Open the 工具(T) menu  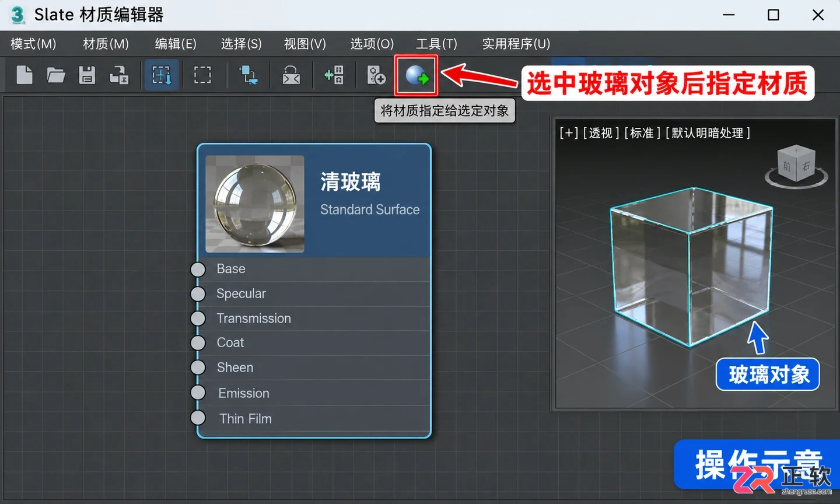[436, 44]
